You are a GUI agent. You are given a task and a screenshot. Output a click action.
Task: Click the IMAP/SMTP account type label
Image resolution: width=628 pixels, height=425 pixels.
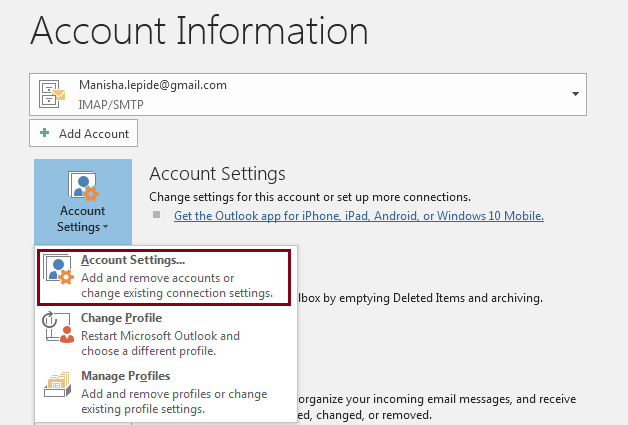click(111, 105)
